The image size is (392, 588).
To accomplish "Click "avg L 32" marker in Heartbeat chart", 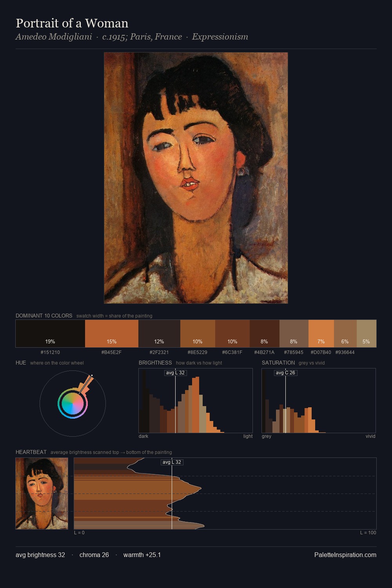I will (x=172, y=462).
